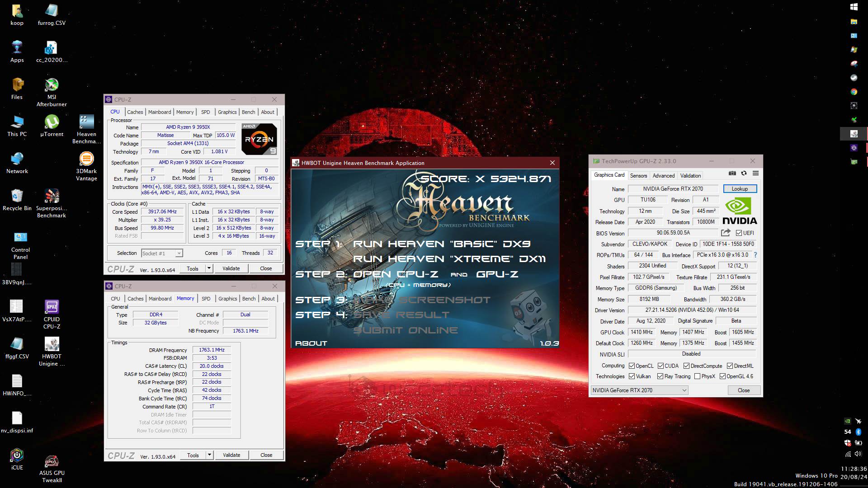This screenshot has height=488, width=868.
Task: Toggle the OpenGL 4.6 checkbox
Action: [722, 376]
